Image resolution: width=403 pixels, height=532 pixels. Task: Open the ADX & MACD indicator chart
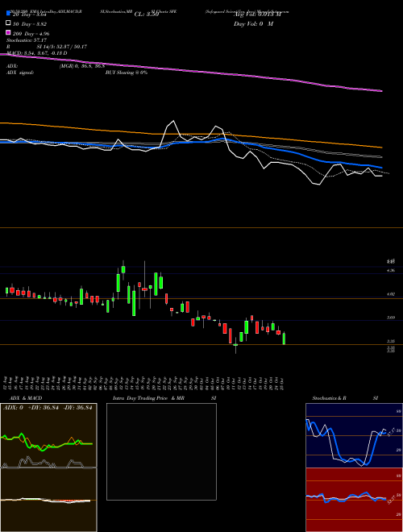point(48,468)
